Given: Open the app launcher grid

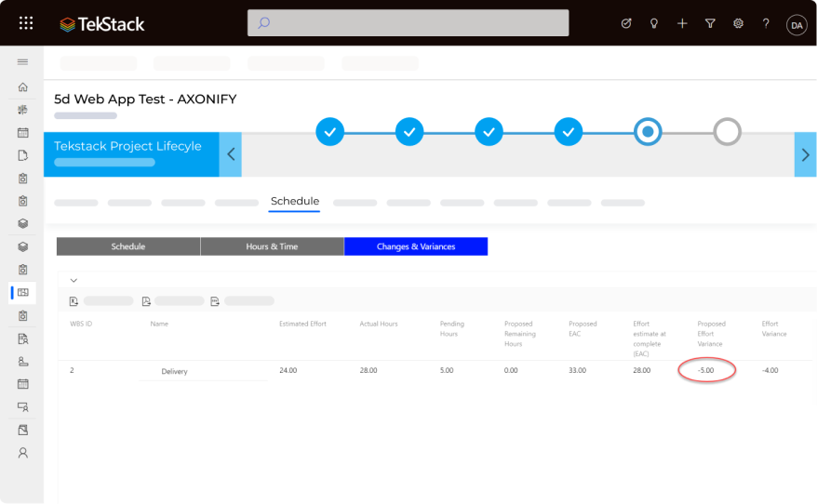Looking at the screenshot, I should click(25, 23).
